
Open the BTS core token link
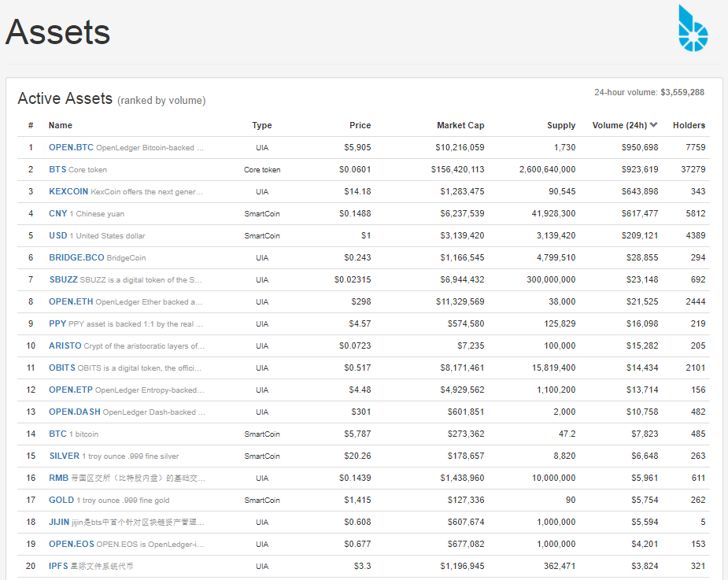[x=57, y=169]
